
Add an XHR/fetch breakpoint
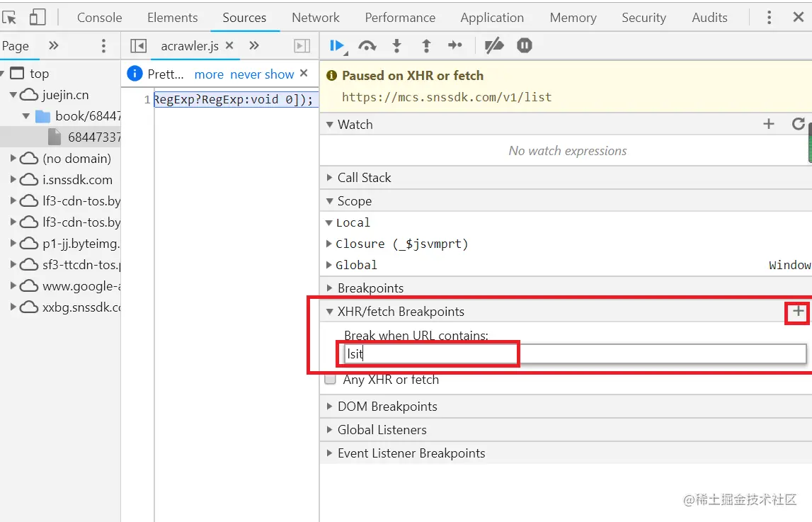click(x=798, y=311)
